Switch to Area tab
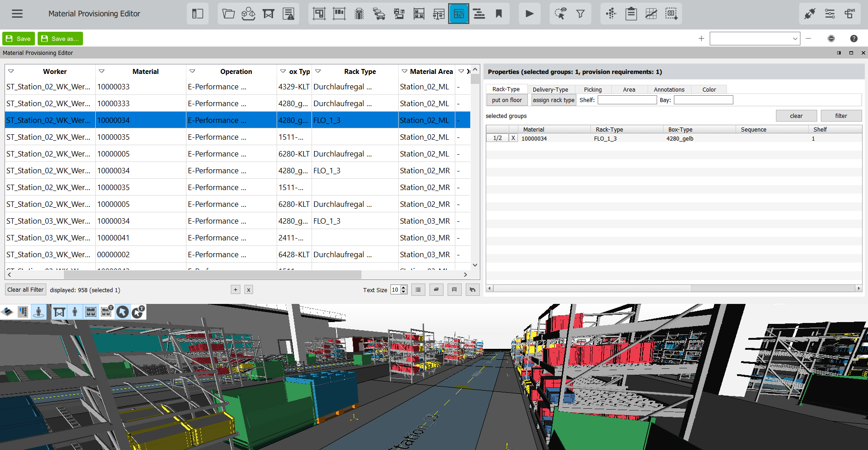868x450 pixels. point(629,89)
